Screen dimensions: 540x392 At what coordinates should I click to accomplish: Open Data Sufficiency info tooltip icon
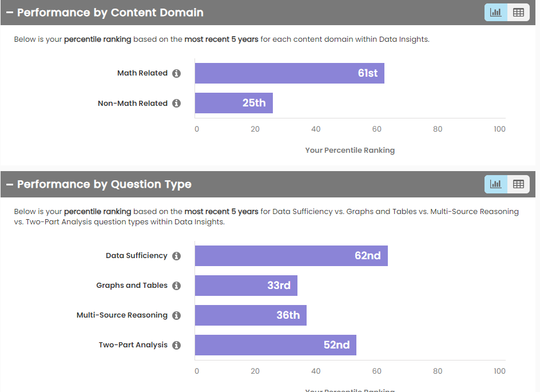pyautogui.click(x=177, y=256)
